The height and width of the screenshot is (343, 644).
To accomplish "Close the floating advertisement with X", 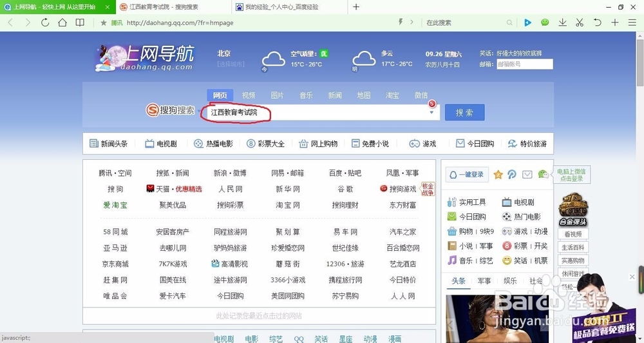I will [632, 277].
